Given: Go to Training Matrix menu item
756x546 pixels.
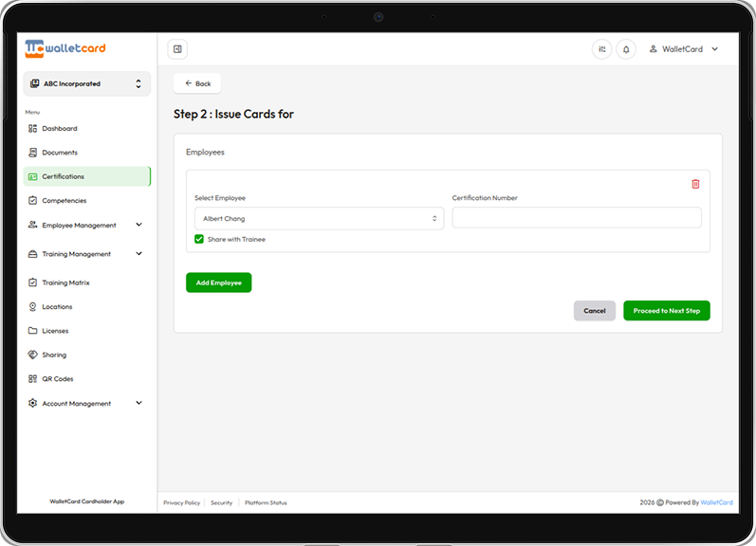Looking at the screenshot, I should pyautogui.click(x=86, y=282).
